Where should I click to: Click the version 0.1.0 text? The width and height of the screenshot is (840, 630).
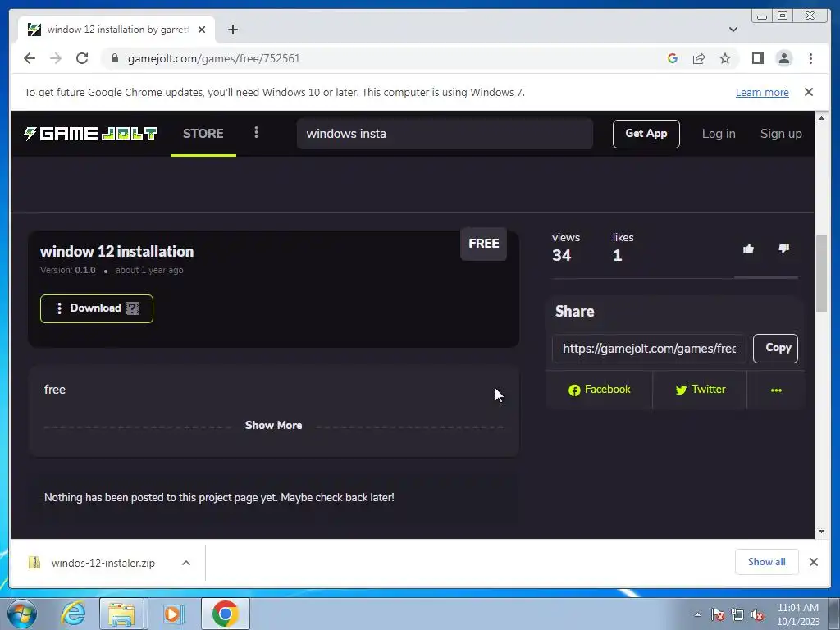point(68,270)
